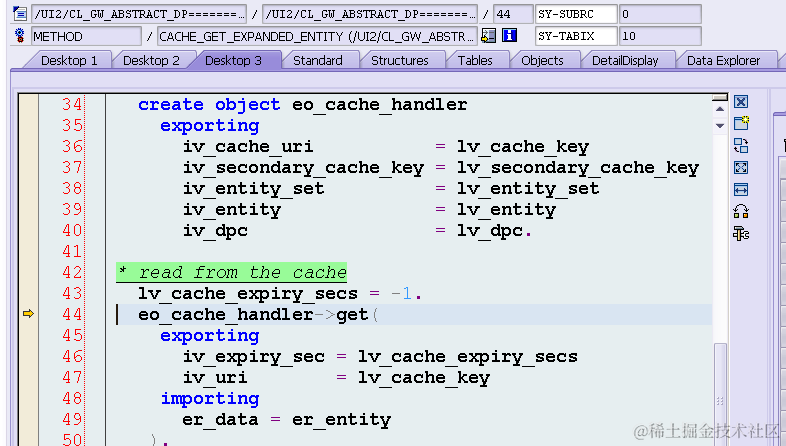Click the 'exporting' keyword on line 35
This screenshot has width=786, height=446.
coord(210,125)
